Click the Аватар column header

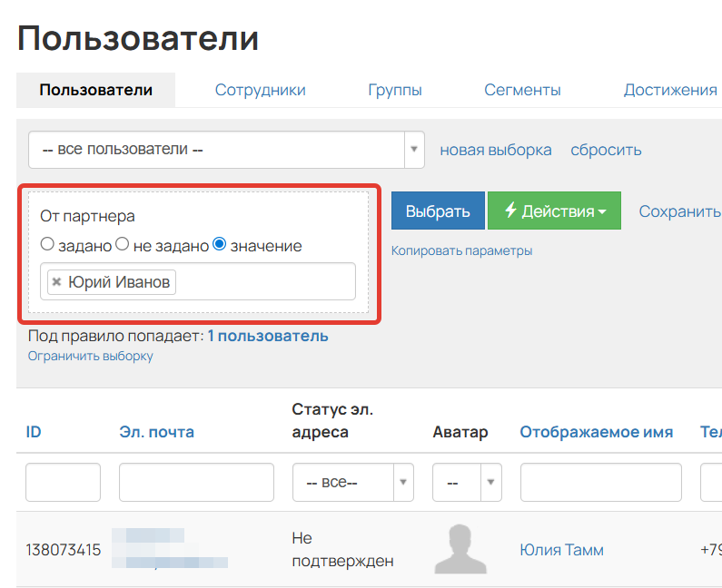[x=460, y=432]
